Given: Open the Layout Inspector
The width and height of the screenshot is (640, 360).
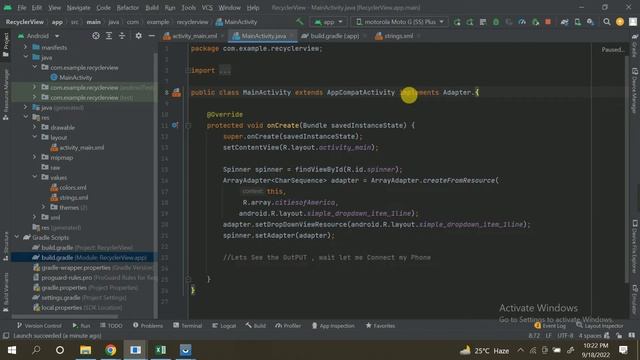Looking at the screenshot, I should (x=600, y=326).
